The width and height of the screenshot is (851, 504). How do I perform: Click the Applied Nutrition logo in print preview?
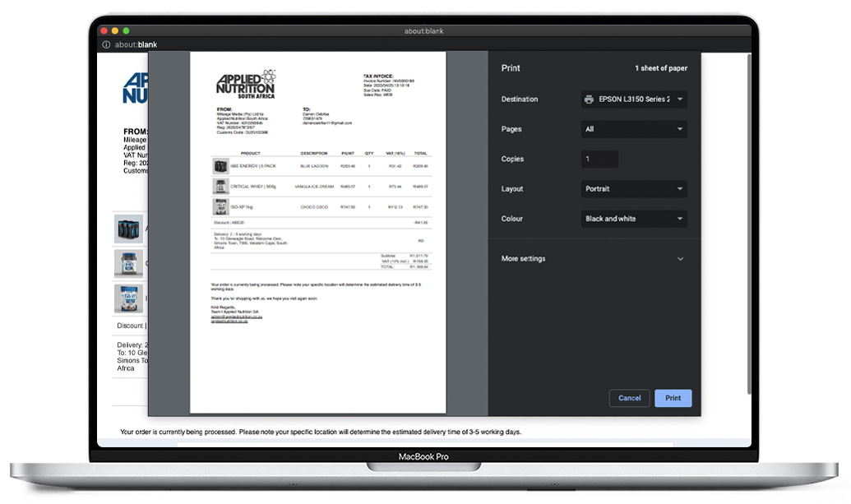tap(246, 84)
